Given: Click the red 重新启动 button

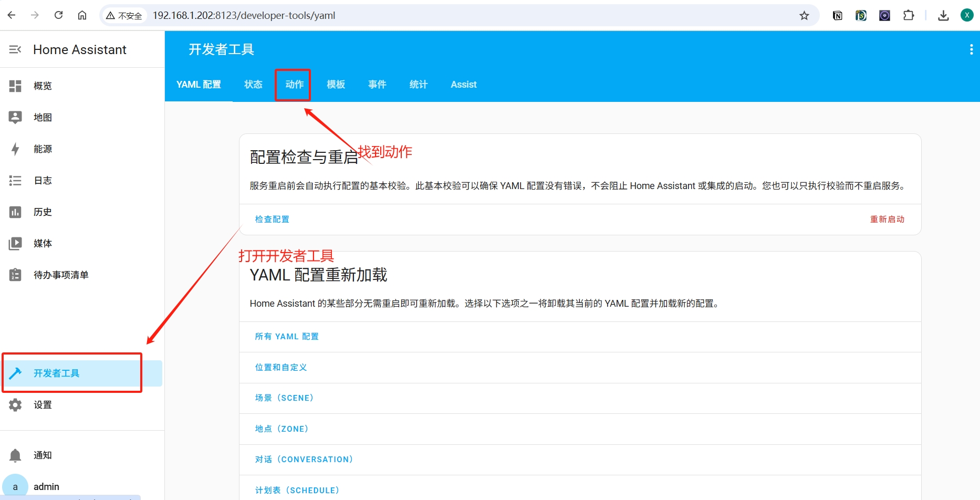Looking at the screenshot, I should (x=888, y=220).
